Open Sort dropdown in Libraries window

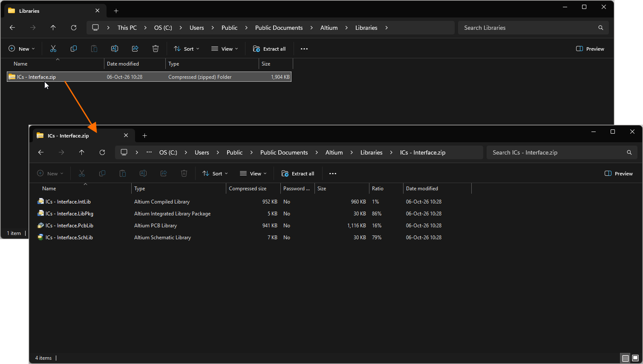(x=187, y=49)
